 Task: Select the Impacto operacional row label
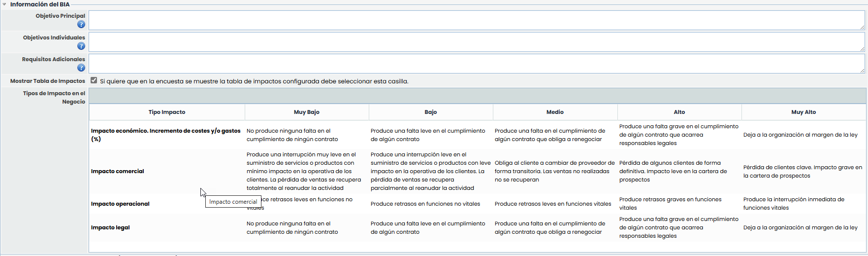(120, 204)
